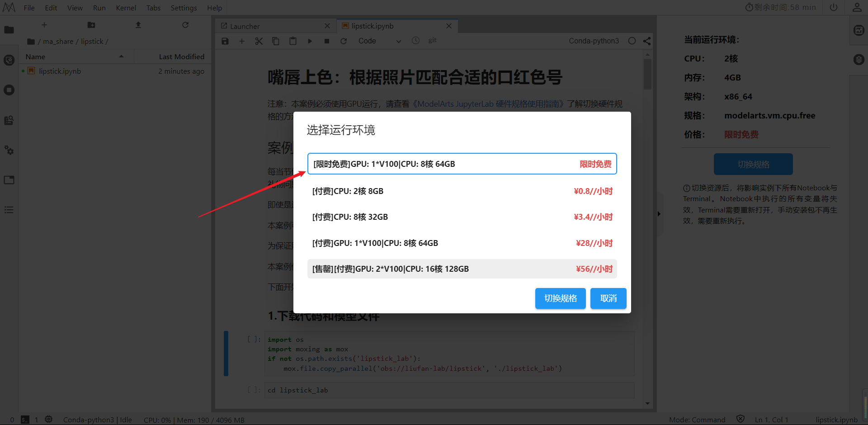Click the cd lipstick_lab code cell
The height and width of the screenshot is (425, 868).
449,390
